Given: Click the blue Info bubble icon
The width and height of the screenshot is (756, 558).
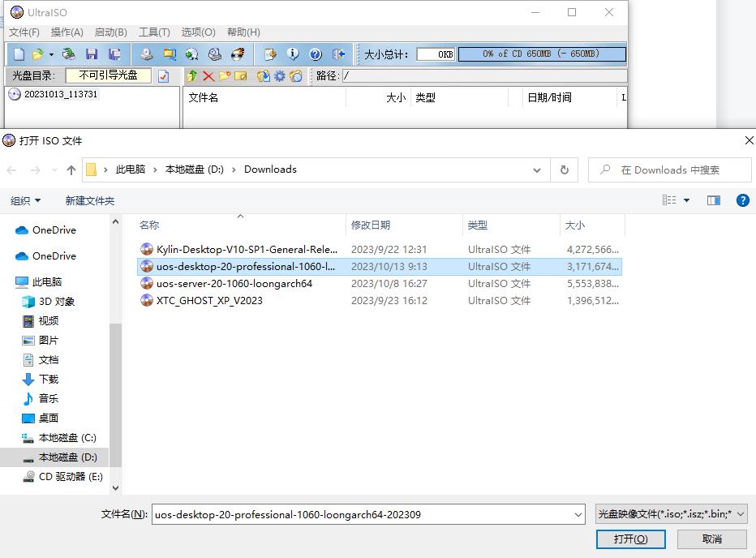Looking at the screenshot, I should pos(293,54).
